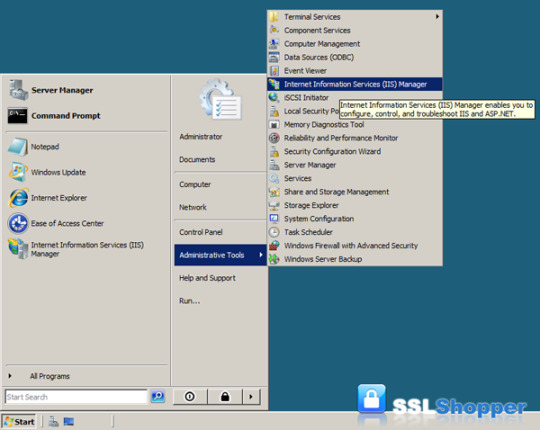Select Event Viewer text entry
This screenshot has height=430, width=540.
tap(305, 71)
